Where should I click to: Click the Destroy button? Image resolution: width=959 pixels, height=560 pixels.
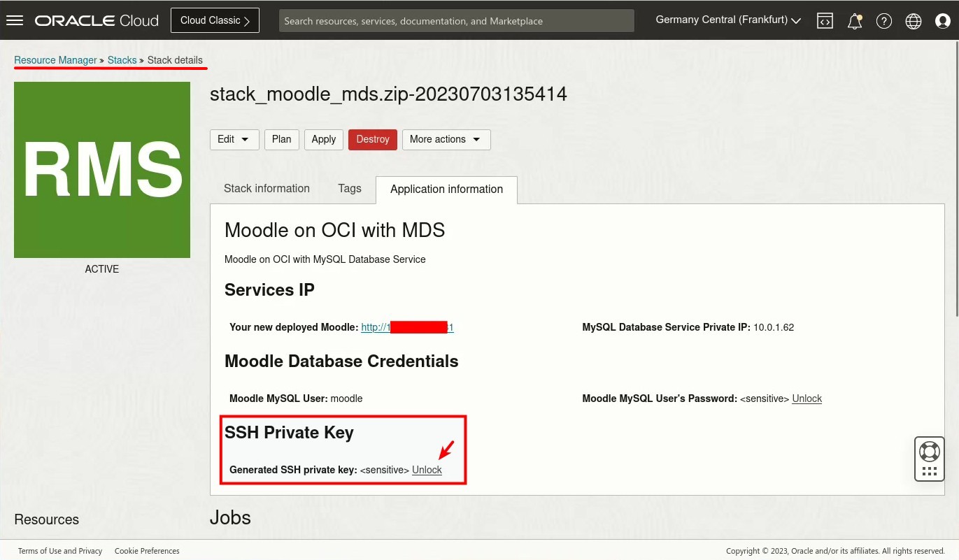pyautogui.click(x=372, y=139)
